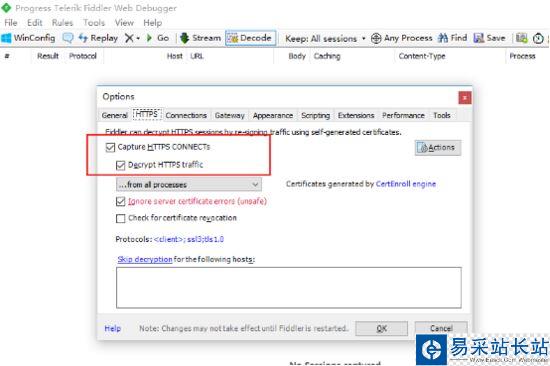Select the HTTPS tab
Image resolution: width=550 pixels, height=366 pixels.
[x=147, y=114]
